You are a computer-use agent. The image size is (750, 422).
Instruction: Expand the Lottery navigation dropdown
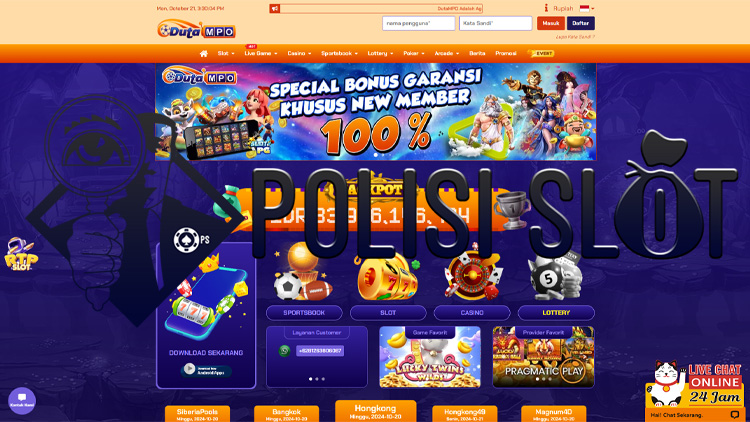tap(380, 54)
